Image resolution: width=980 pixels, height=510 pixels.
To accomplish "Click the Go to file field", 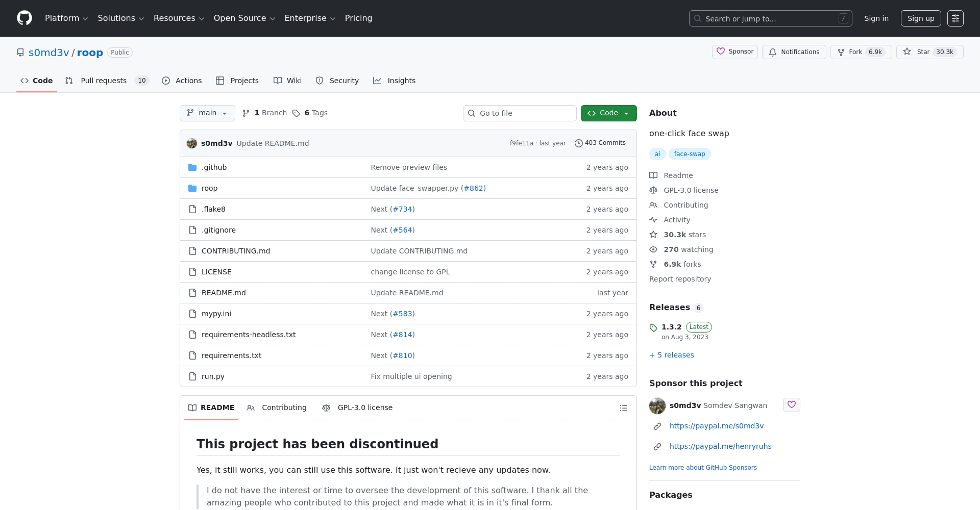I will coord(520,113).
